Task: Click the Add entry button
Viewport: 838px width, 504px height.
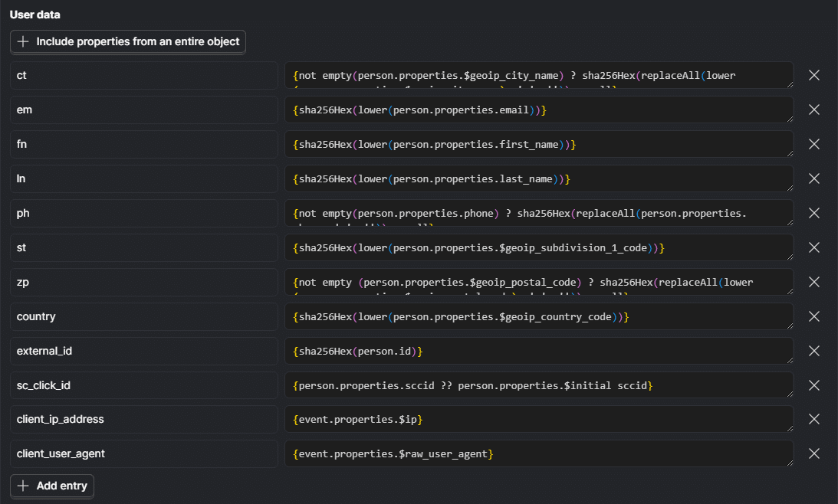Action: click(x=52, y=486)
